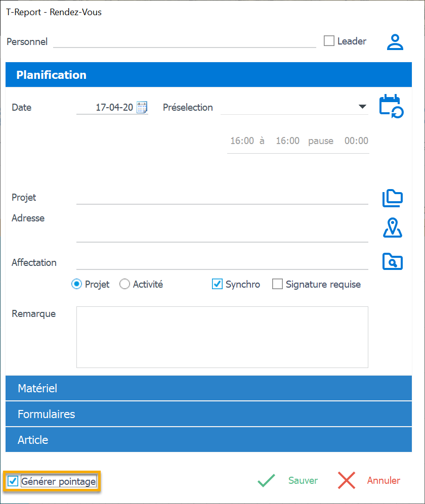Tick the Signature requise checkbox
425x504 pixels.
pyautogui.click(x=277, y=284)
